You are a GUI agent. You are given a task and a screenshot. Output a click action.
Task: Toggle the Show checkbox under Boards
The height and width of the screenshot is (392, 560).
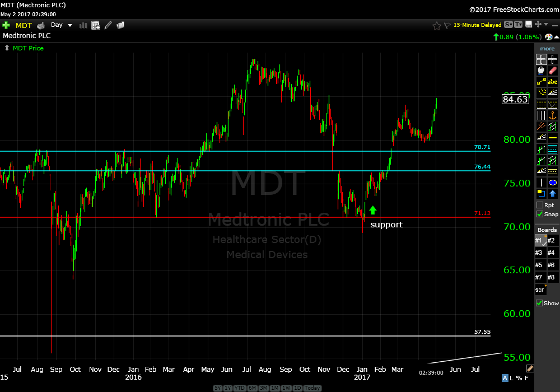point(539,303)
